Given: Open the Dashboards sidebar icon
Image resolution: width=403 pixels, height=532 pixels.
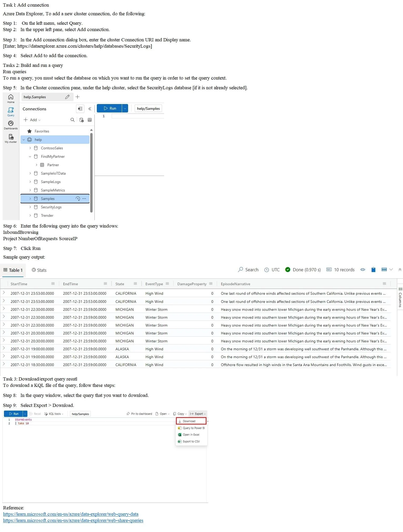Looking at the screenshot, I should (11, 125).
